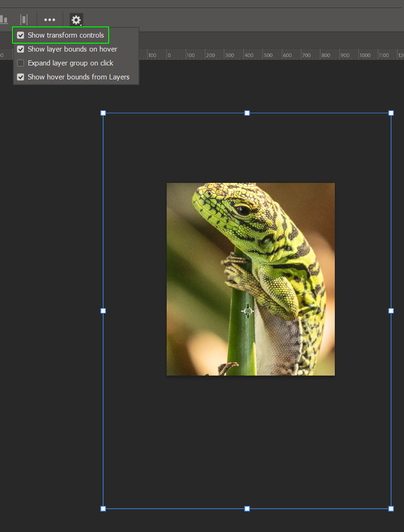Click the center reference point crosshair

pyautogui.click(x=247, y=311)
